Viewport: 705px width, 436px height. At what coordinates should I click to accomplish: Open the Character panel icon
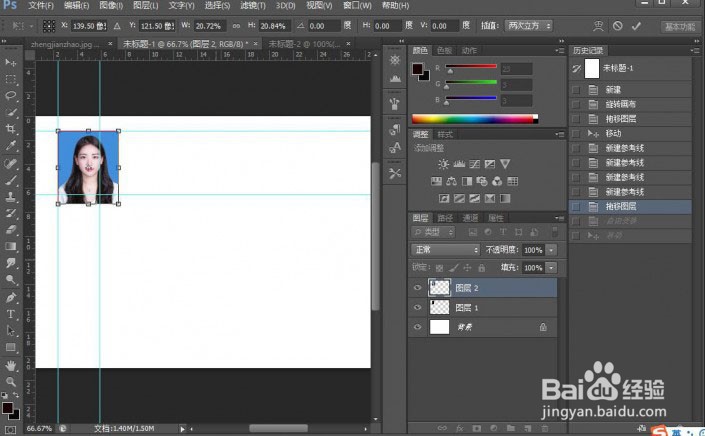coord(395,147)
